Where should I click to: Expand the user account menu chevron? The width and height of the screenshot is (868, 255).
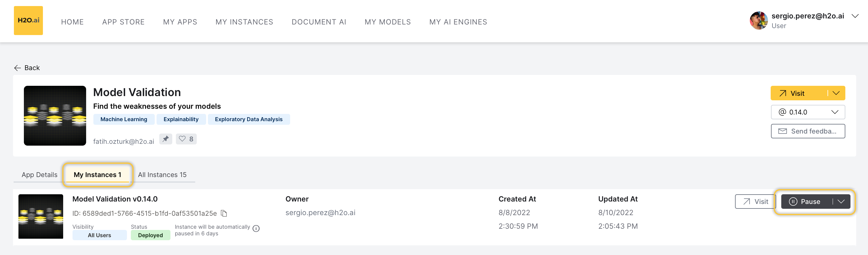pos(855,16)
